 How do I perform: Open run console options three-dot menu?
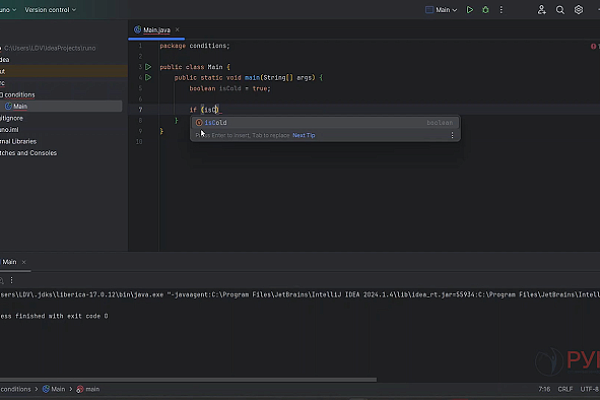click(11, 281)
